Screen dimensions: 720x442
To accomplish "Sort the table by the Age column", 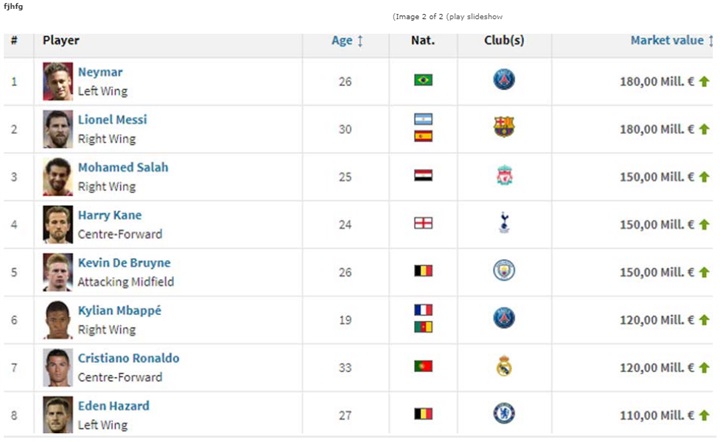I will pos(347,40).
